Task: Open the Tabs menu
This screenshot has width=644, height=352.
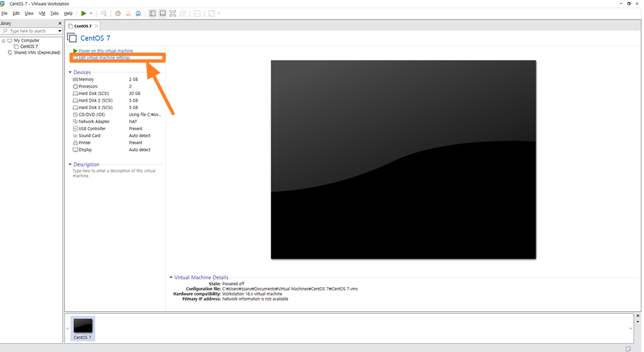Action: click(55, 13)
